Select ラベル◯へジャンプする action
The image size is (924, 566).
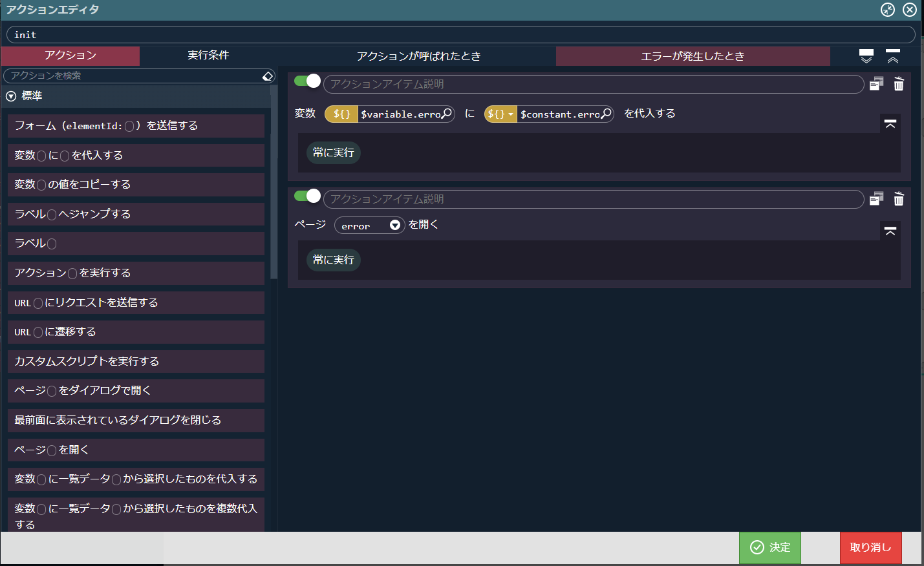click(x=136, y=214)
